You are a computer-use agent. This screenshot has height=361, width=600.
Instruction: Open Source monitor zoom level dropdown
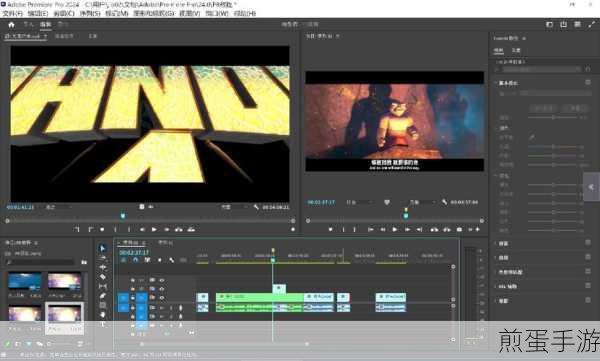pos(59,207)
